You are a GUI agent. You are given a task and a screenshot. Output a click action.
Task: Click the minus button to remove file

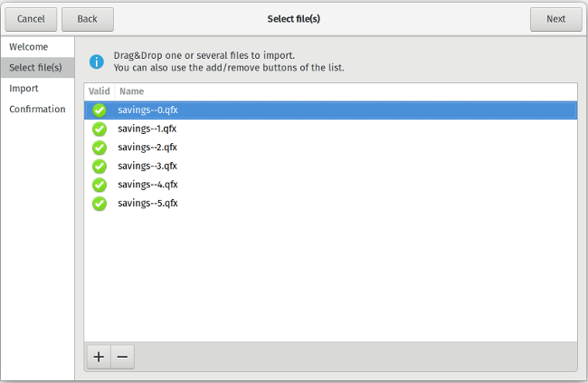[x=123, y=357]
